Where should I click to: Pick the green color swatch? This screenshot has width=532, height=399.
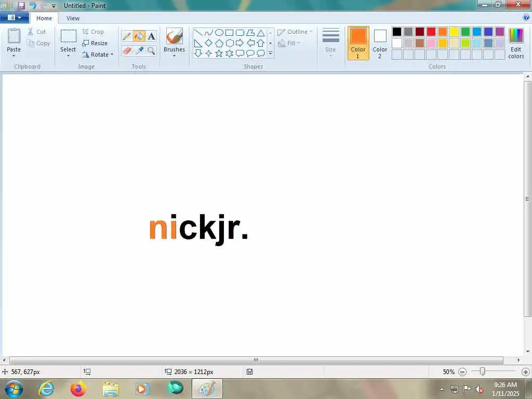(465, 32)
